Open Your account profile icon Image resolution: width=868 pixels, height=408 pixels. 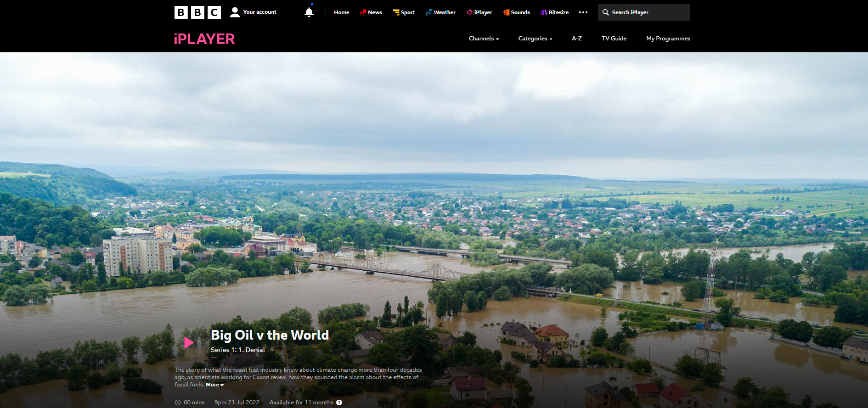point(235,12)
